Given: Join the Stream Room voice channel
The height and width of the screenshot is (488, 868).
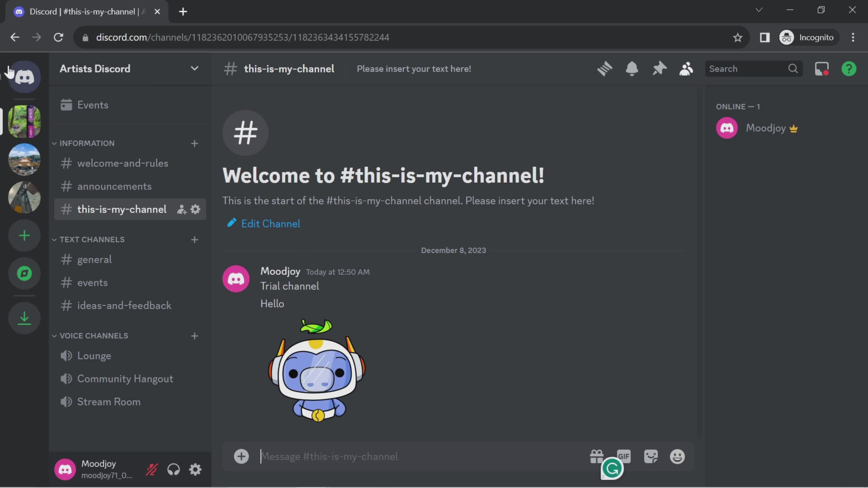Looking at the screenshot, I should point(130,402).
